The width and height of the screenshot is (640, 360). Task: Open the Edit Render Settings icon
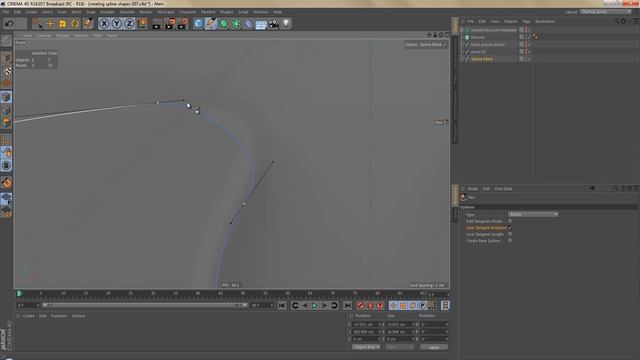182,24
